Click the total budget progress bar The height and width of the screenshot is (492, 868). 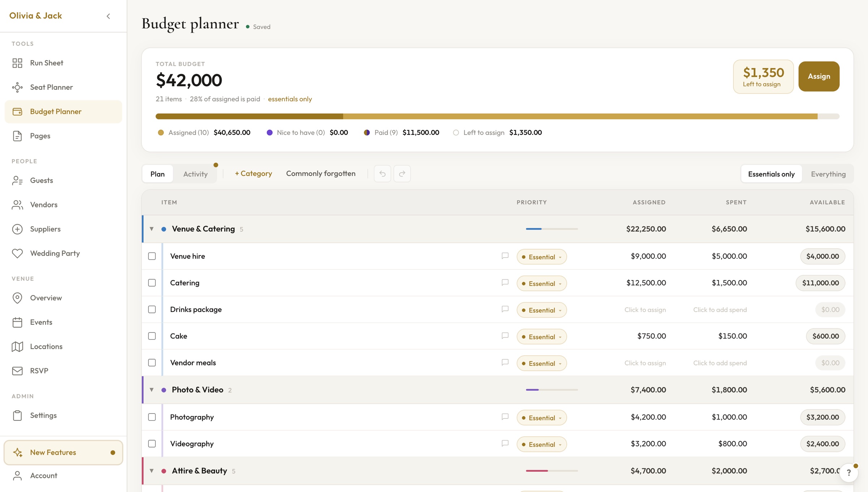click(497, 116)
